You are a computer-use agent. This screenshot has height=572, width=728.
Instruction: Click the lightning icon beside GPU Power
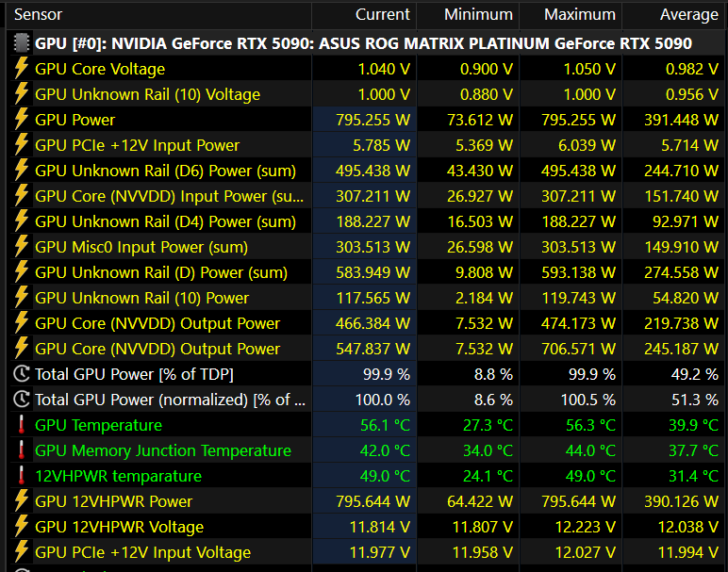point(21,120)
